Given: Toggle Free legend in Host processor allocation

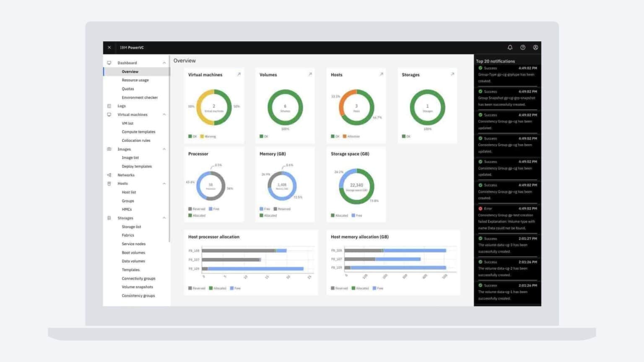Looking at the screenshot, I should [x=235, y=288].
